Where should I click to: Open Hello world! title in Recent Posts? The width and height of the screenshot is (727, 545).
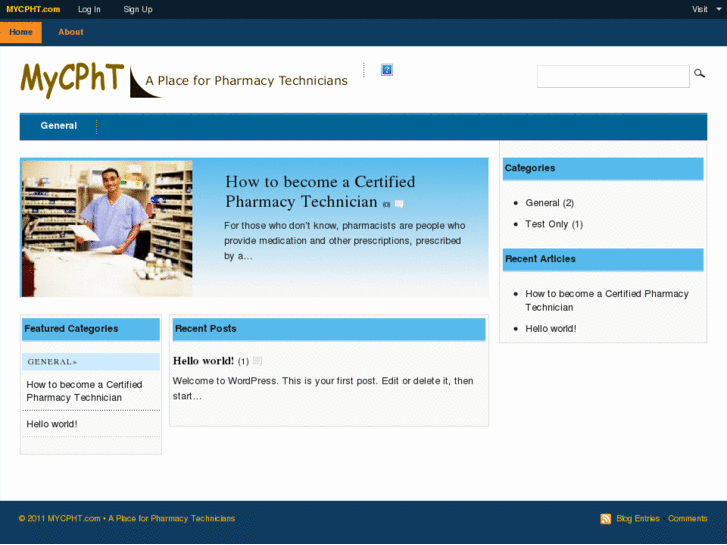click(x=203, y=361)
